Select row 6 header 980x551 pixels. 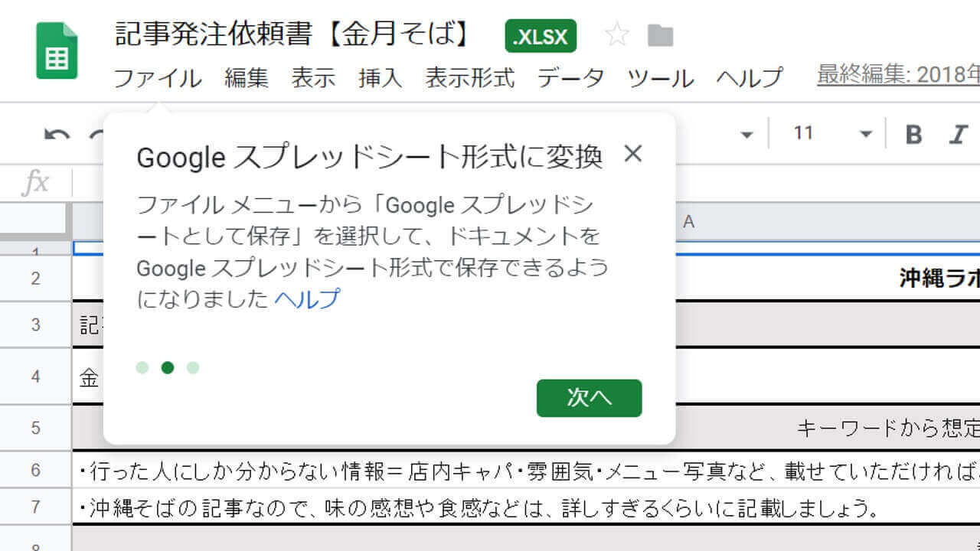point(35,469)
